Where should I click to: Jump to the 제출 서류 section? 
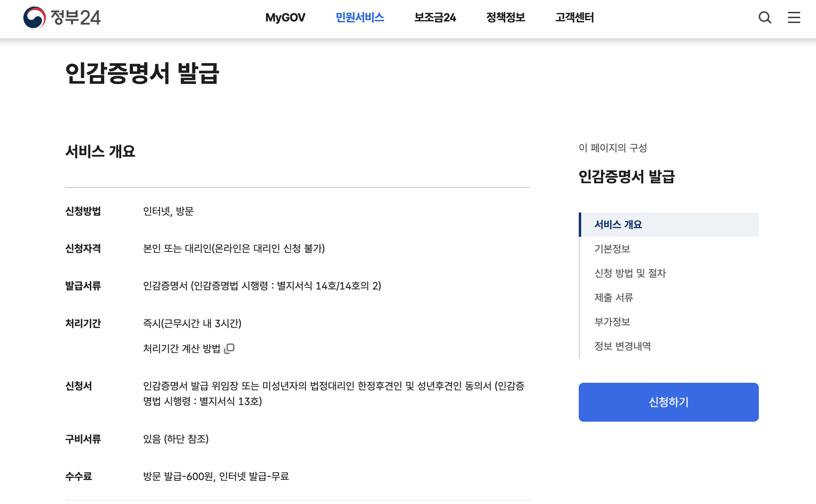tap(613, 298)
